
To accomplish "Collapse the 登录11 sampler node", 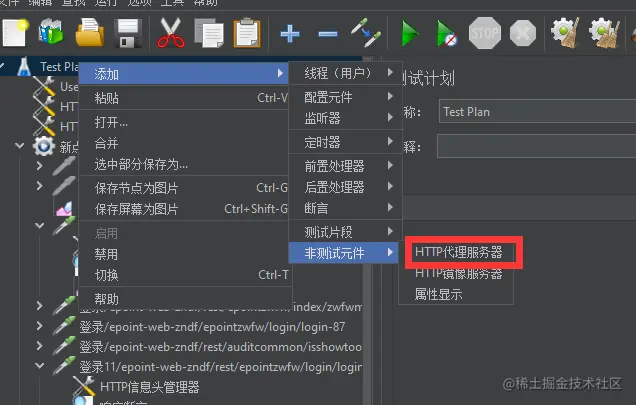I will pos(39,366).
